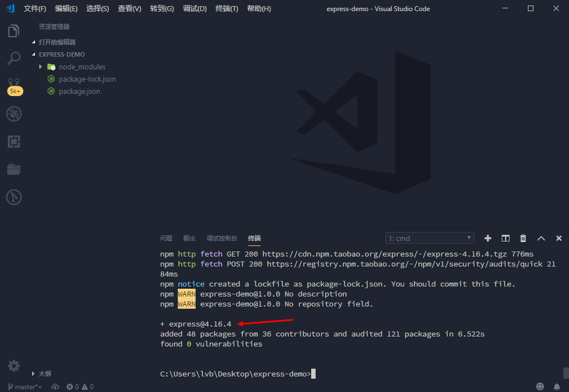Click the package-lock.json file icon

point(51,79)
